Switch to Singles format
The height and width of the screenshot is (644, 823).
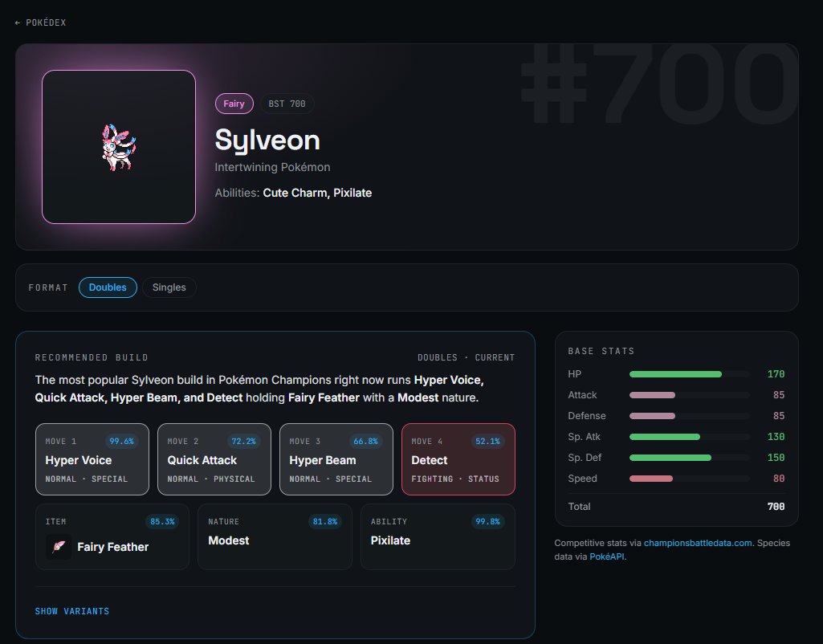point(169,287)
